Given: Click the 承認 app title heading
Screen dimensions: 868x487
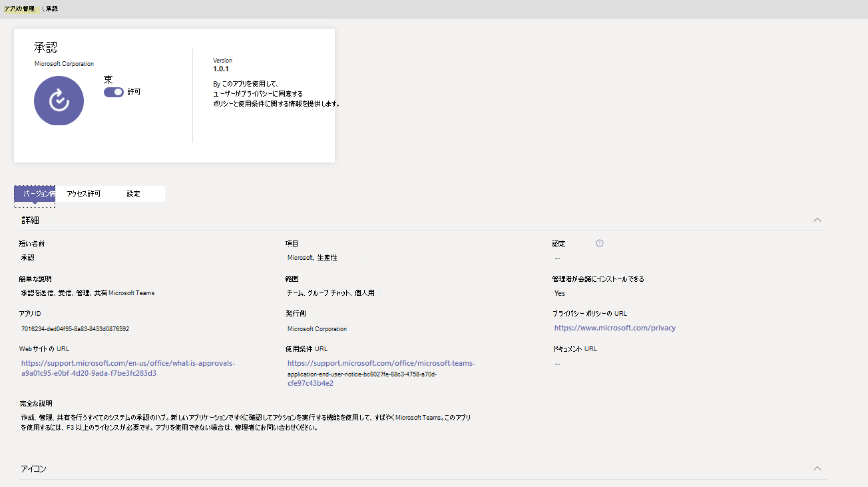Looking at the screenshot, I should (x=46, y=47).
